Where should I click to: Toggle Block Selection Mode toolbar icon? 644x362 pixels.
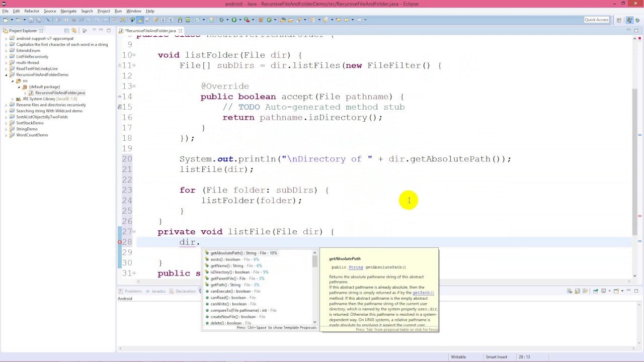pyautogui.click(x=163, y=20)
